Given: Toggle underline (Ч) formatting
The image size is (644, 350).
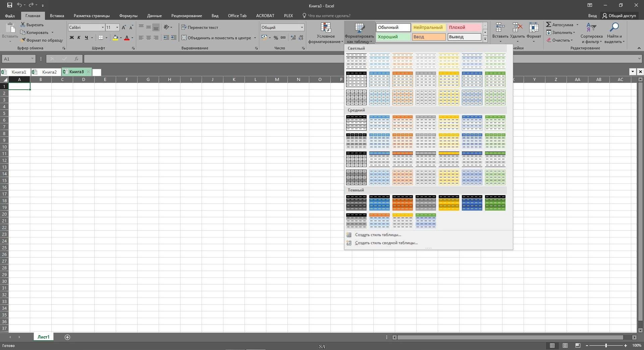Looking at the screenshot, I should tap(87, 38).
